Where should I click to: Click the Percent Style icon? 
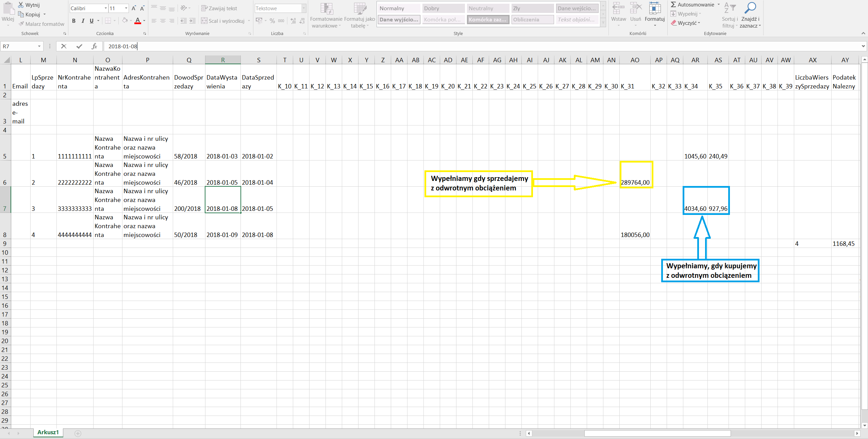coord(272,21)
